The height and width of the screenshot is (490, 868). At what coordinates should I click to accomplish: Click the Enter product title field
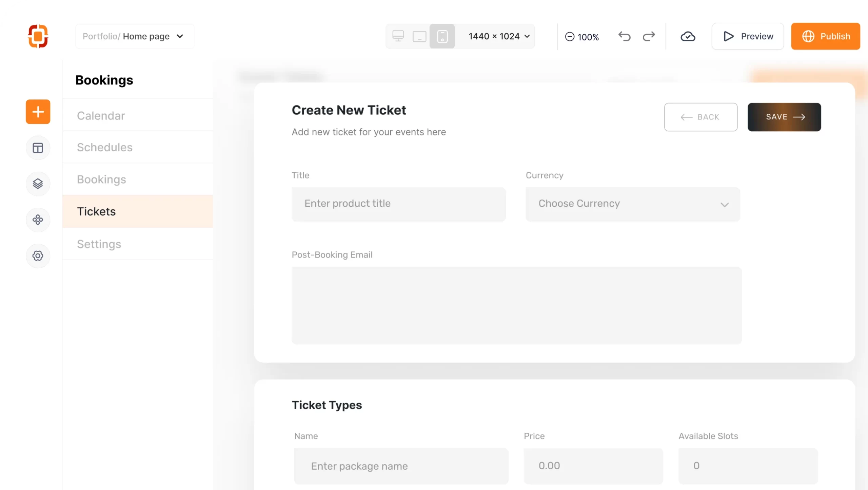(x=398, y=204)
